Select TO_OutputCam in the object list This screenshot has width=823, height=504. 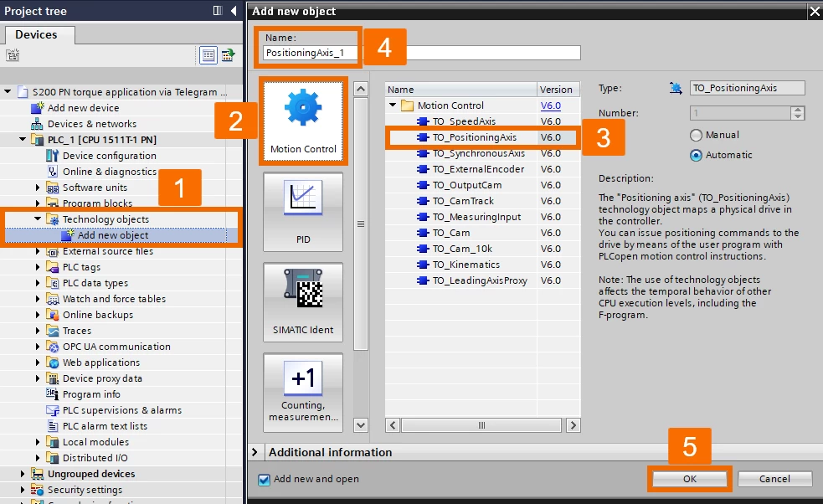pos(482,185)
